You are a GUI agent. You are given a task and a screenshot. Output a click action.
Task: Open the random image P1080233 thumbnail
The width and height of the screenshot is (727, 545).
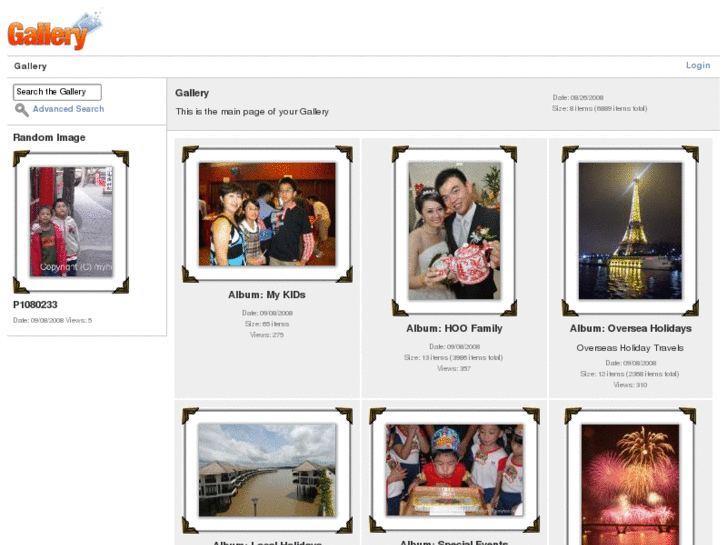tap(71, 222)
